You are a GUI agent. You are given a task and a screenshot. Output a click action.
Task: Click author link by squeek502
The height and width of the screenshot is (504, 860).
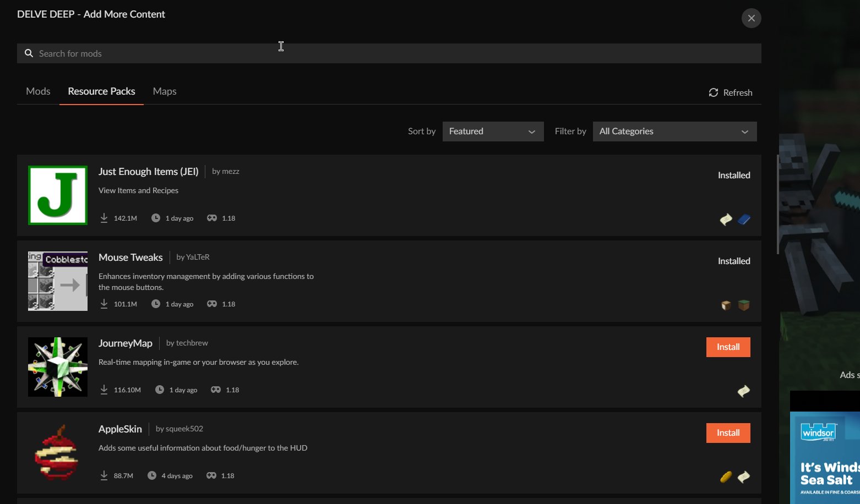(x=179, y=429)
